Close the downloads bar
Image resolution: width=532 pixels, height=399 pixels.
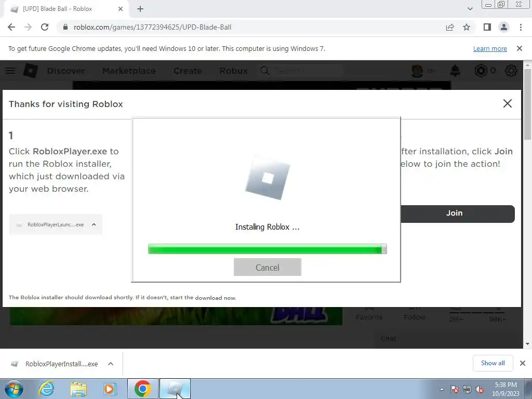pyautogui.click(x=523, y=363)
